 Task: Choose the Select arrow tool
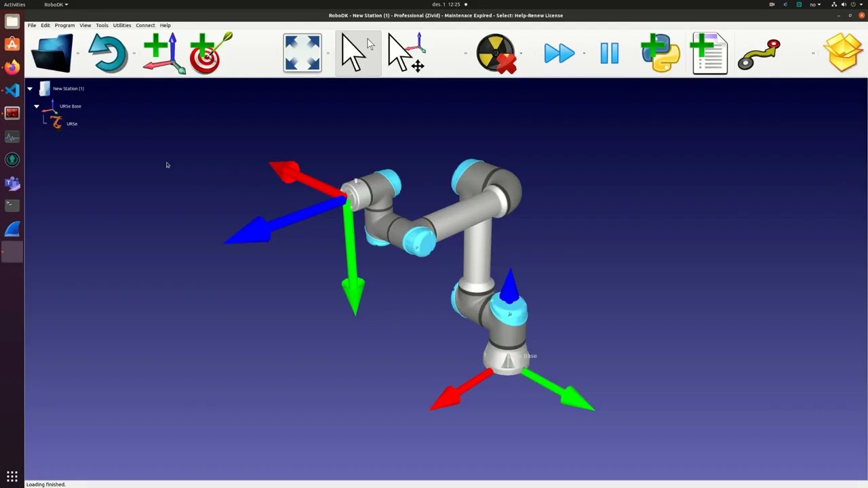point(357,54)
